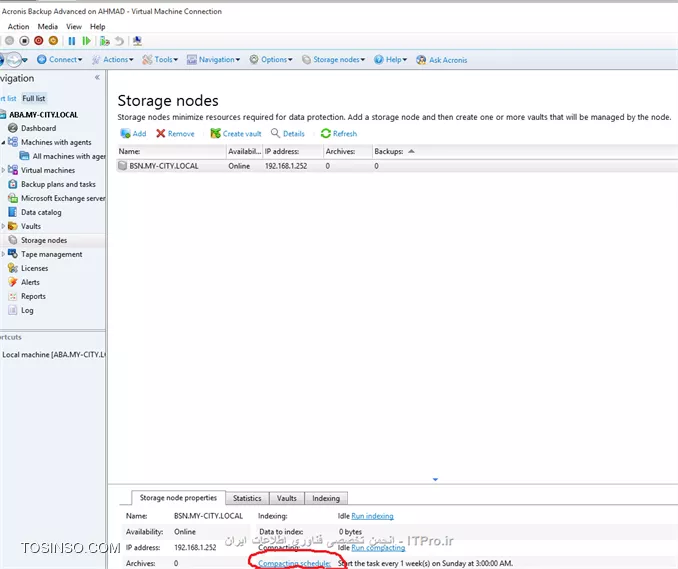Click Ask Acronis

pyautogui.click(x=441, y=60)
